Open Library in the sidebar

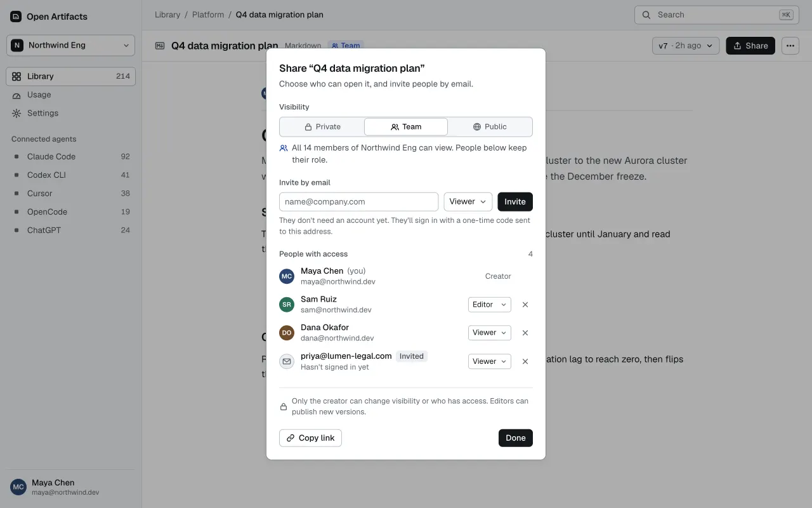[x=71, y=76]
